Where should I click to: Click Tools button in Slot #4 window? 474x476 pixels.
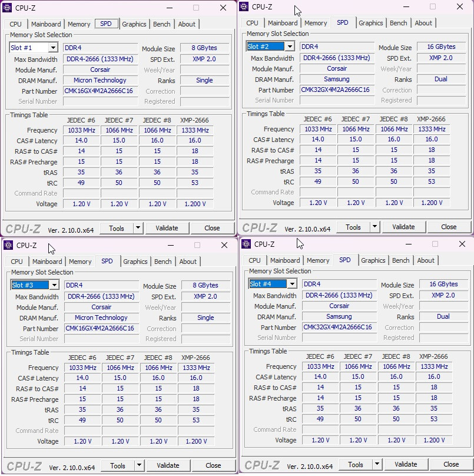[356, 464]
